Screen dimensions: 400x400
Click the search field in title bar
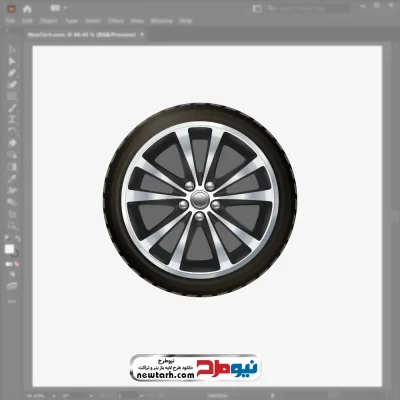click(308, 8)
